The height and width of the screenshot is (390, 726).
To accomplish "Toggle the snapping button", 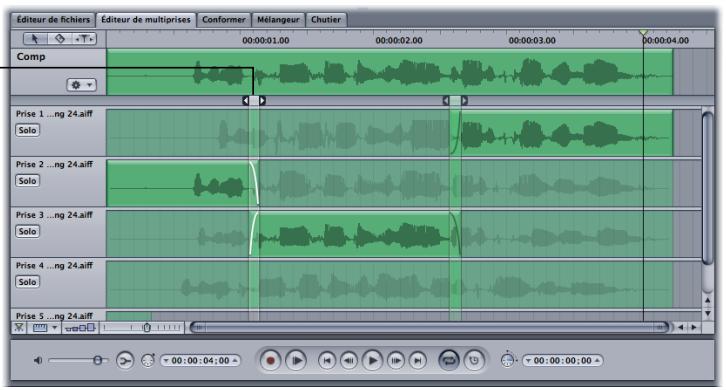I will coord(19,327).
